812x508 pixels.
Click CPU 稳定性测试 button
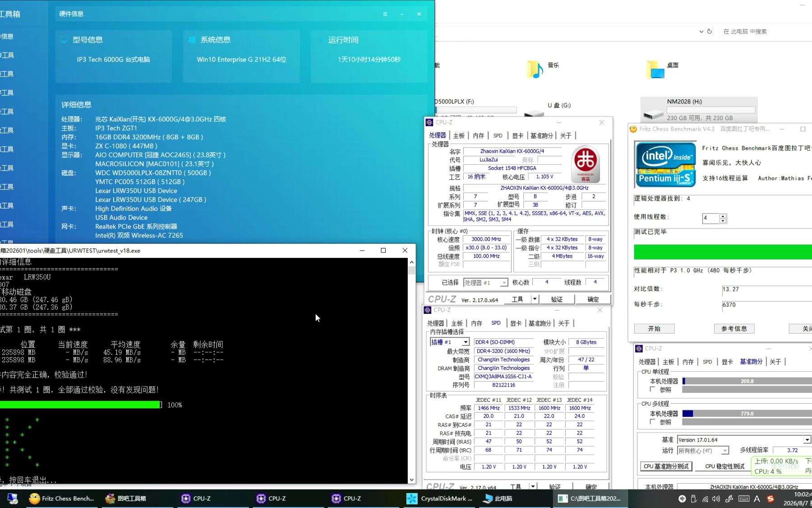click(724, 466)
